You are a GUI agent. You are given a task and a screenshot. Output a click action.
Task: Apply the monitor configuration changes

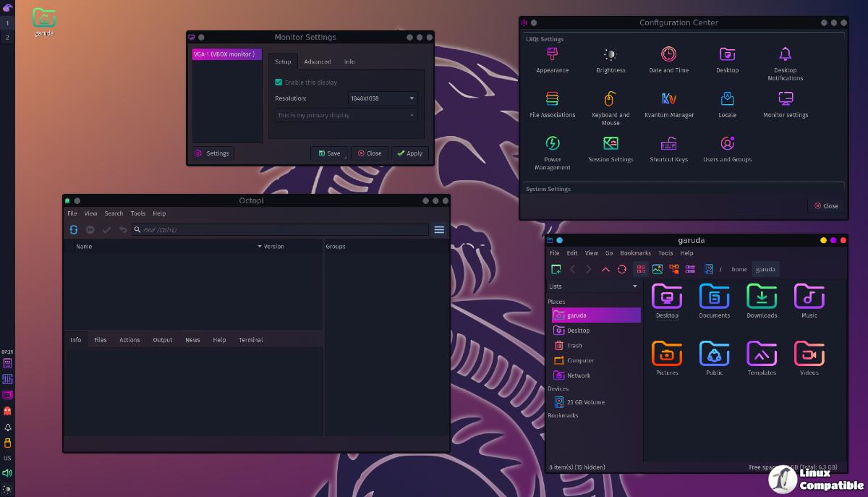tap(410, 153)
